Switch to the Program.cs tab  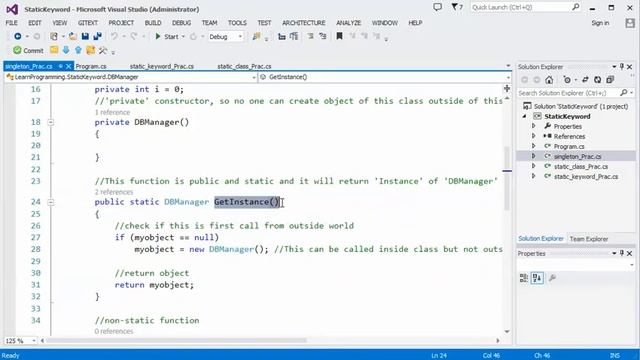pyautogui.click(x=91, y=66)
